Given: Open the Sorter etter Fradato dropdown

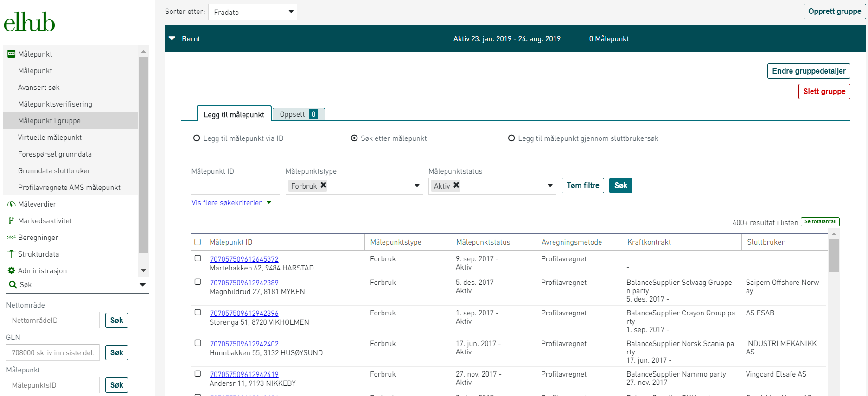Looking at the screenshot, I should tap(253, 12).
